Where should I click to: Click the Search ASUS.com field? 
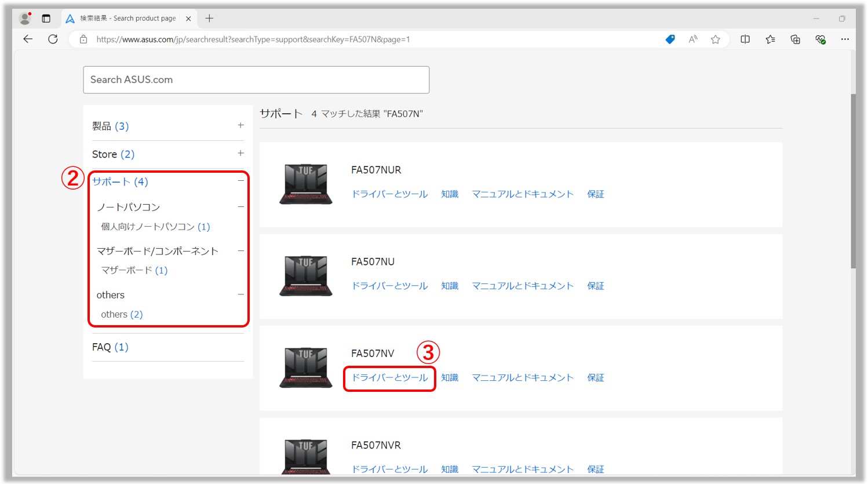pos(256,79)
